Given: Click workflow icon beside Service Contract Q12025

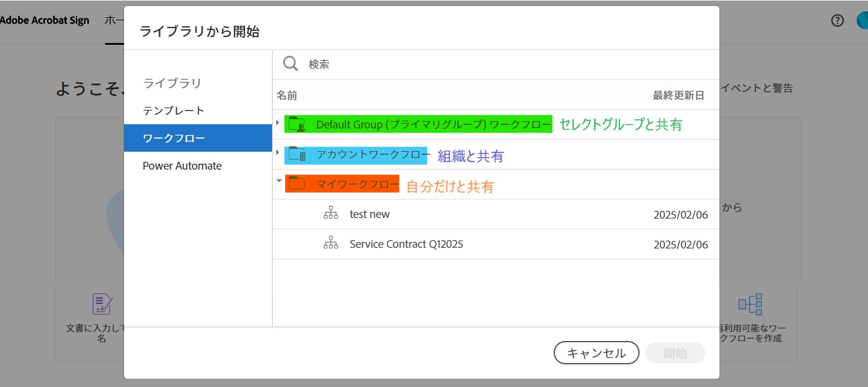Looking at the screenshot, I should point(330,244).
